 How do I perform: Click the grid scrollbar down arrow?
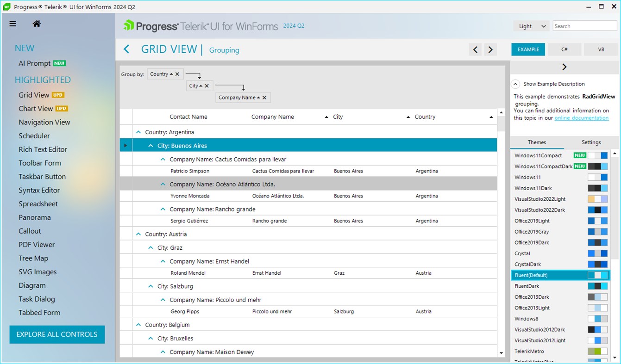(501, 353)
